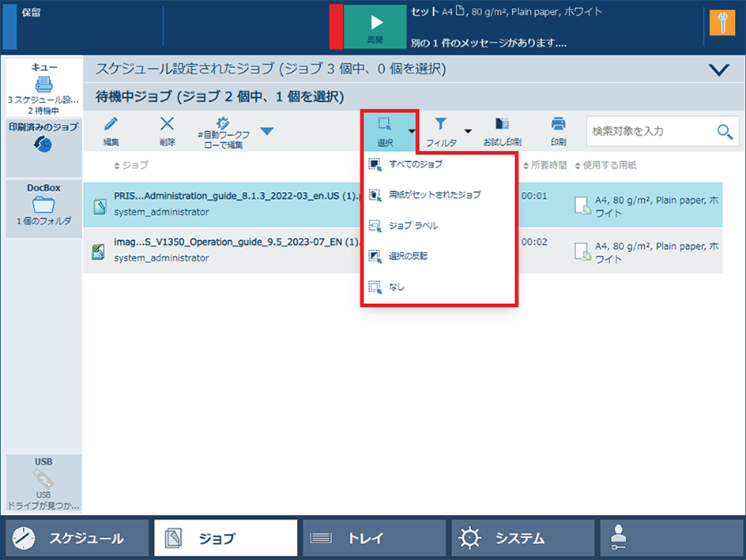This screenshot has width=746, height=560.
Task: Click the 編集 pencil icon
Action: coord(111,124)
